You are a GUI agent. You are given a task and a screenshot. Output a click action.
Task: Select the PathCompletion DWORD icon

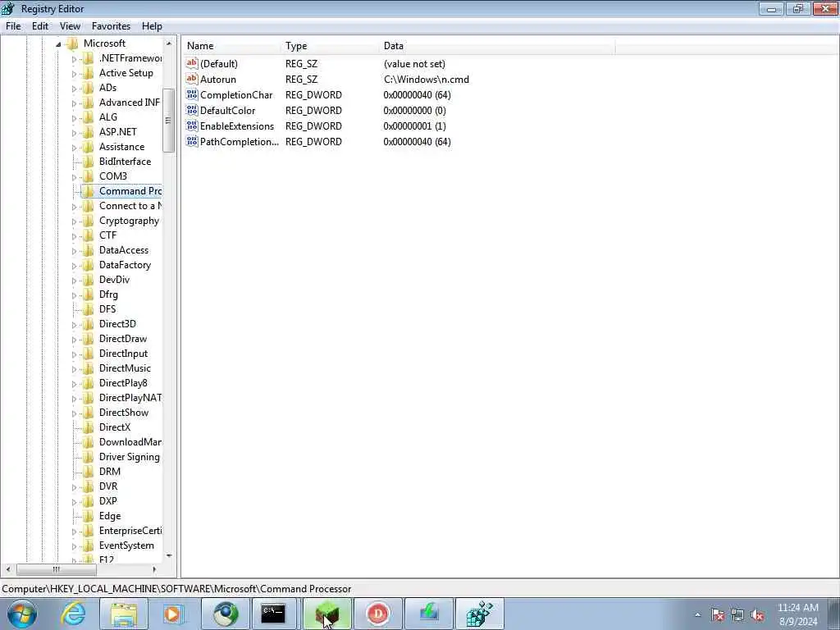(x=192, y=141)
